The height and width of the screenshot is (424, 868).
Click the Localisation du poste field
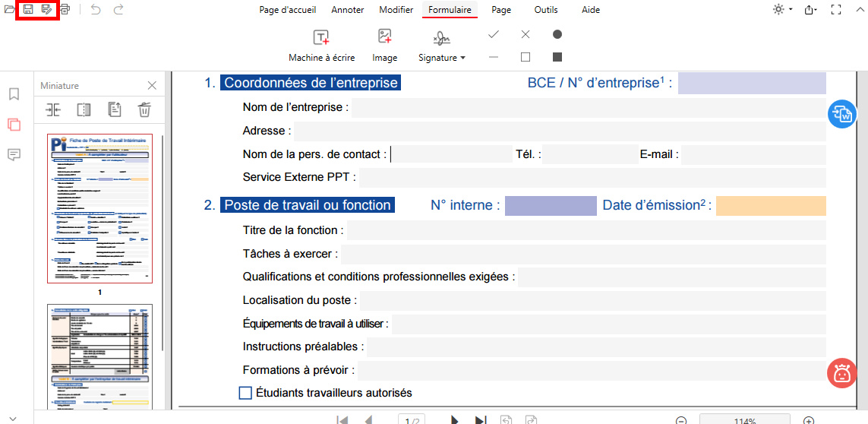point(593,301)
